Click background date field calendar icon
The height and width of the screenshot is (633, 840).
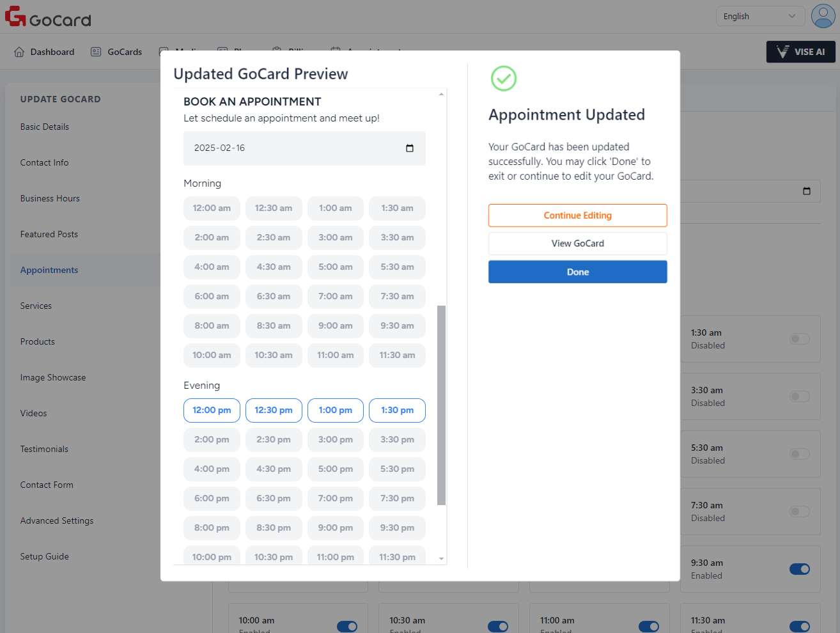click(x=807, y=191)
